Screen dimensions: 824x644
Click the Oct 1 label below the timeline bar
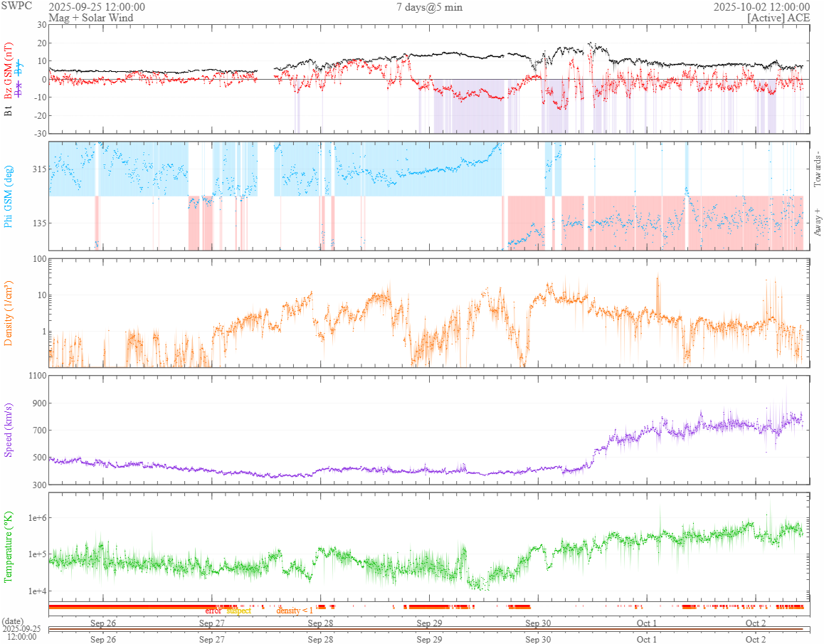[x=647, y=639]
